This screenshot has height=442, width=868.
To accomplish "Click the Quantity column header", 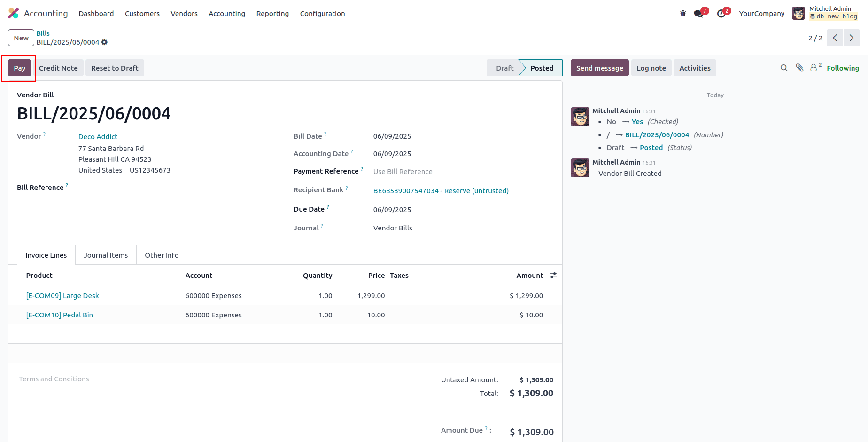I will pyautogui.click(x=318, y=276).
